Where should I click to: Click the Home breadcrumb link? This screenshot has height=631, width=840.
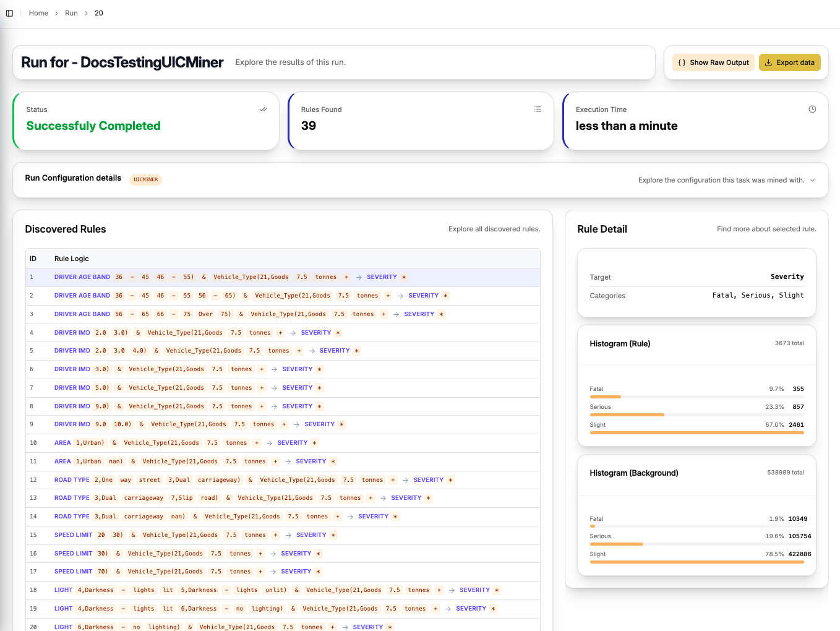pos(38,12)
